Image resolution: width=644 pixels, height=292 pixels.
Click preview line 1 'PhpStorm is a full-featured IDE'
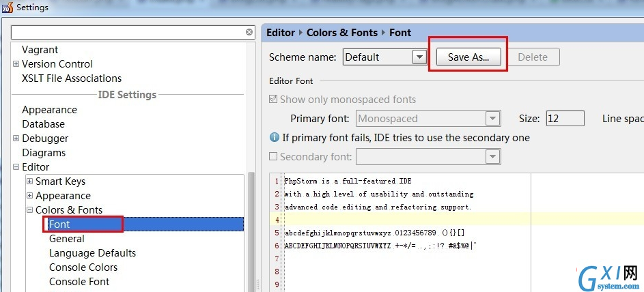(x=348, y=181)
